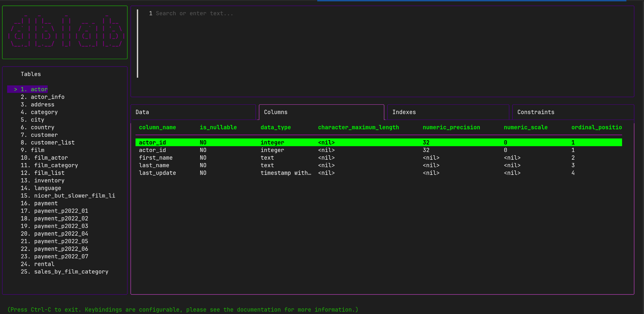Click the numeric_scale header
Image resolution: width=644 pixels, height=314 pixels.
click(526, 127)
